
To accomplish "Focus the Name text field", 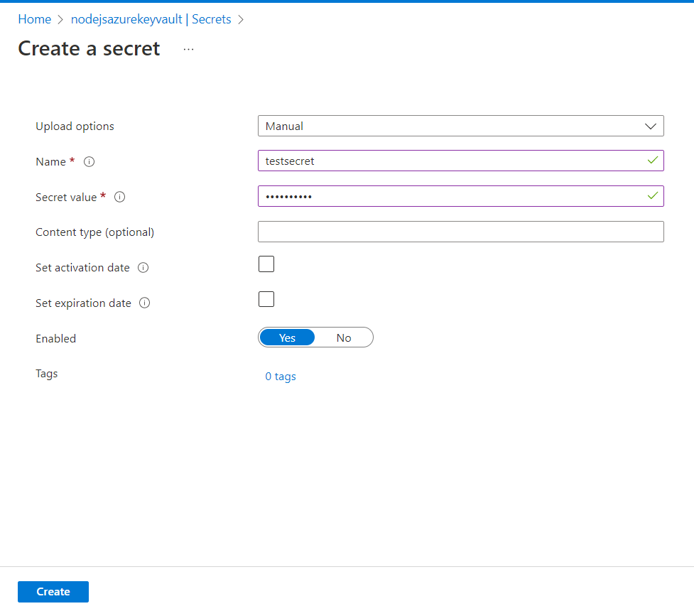I will [x=448, y=161].
